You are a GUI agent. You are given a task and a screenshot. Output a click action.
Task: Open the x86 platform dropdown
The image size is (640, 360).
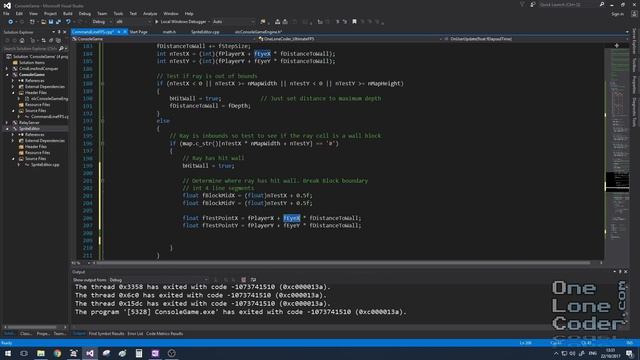(133, 22)
